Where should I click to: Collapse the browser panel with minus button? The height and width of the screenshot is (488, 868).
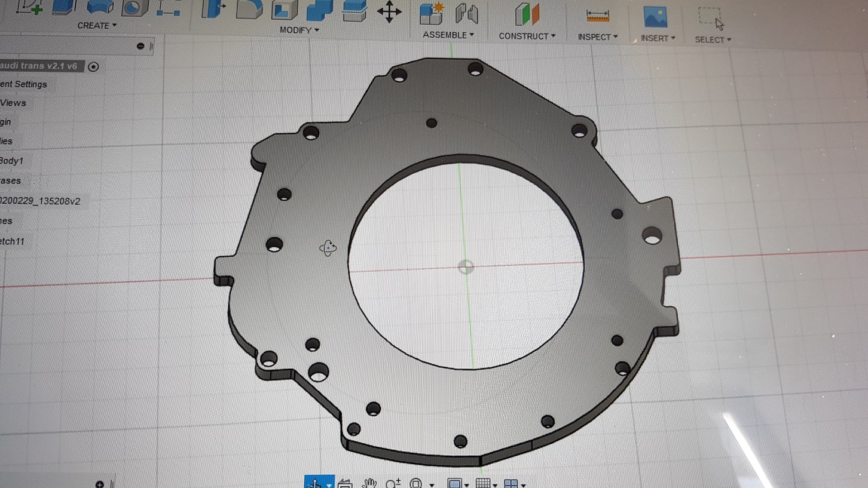coord(140,46)
